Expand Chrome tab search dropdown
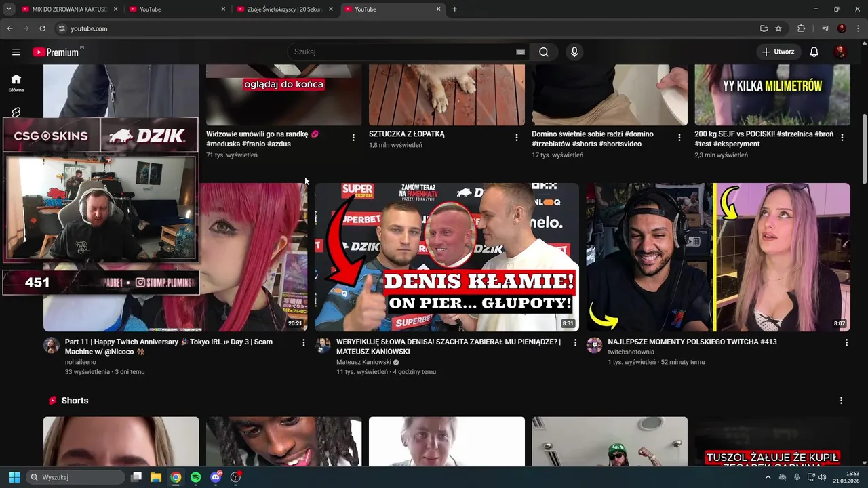This screenshot has width=868, height=488. coord(9,9)
